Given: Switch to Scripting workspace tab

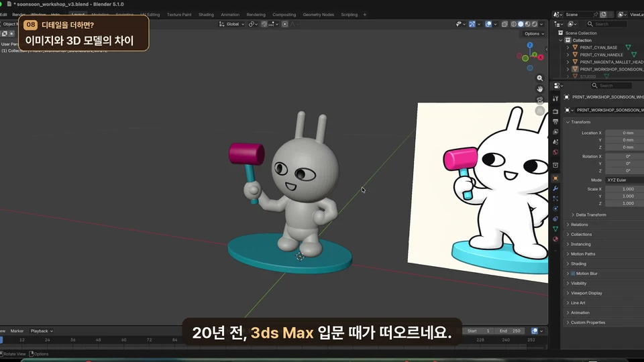Looking at the screenshot, I should coord(349,15).
